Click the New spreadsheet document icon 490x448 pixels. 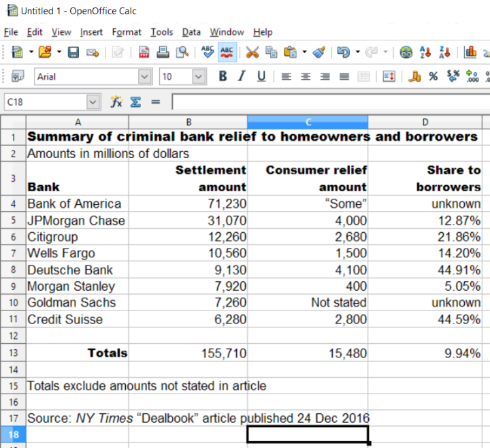point(17,52)
